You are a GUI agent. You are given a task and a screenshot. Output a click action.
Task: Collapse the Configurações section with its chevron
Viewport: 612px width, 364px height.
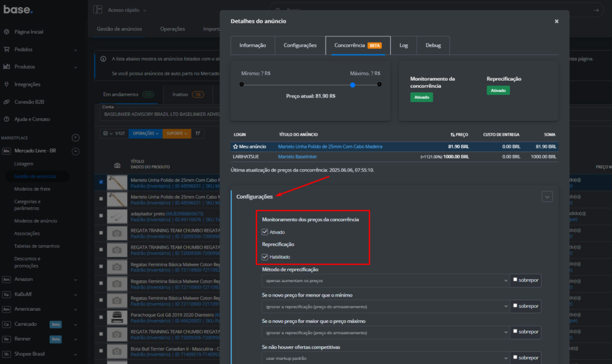547,197
